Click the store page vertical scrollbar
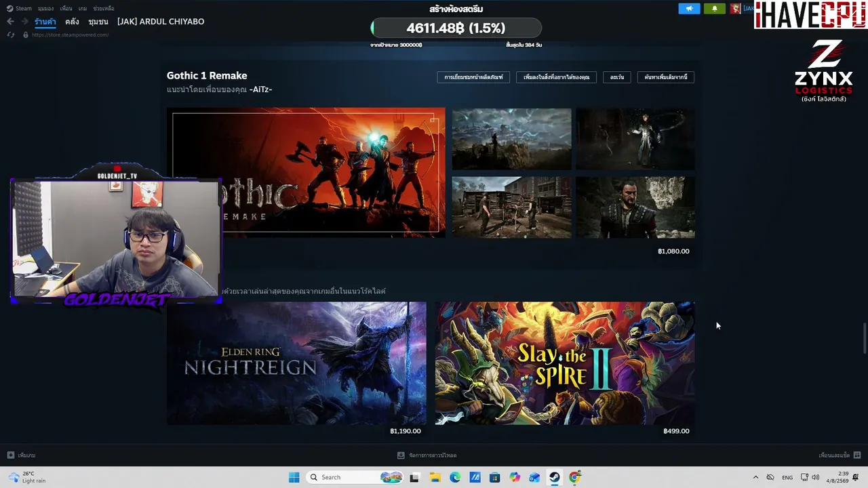Image resolution: width=868 pixels, height=488 pixels. [x=864, y=338]
